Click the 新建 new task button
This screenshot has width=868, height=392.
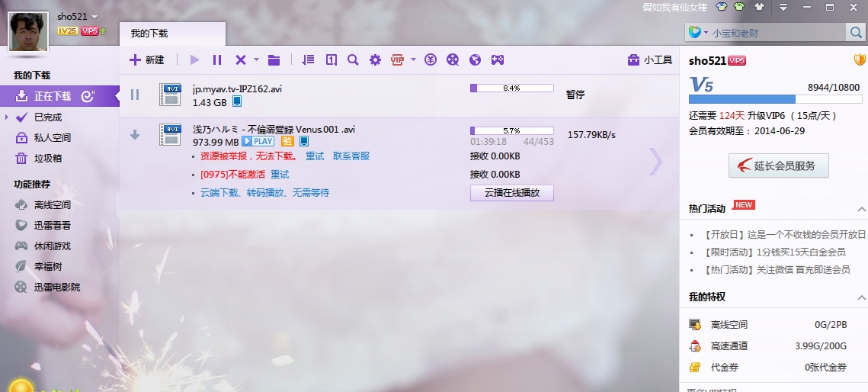(146, 59)
